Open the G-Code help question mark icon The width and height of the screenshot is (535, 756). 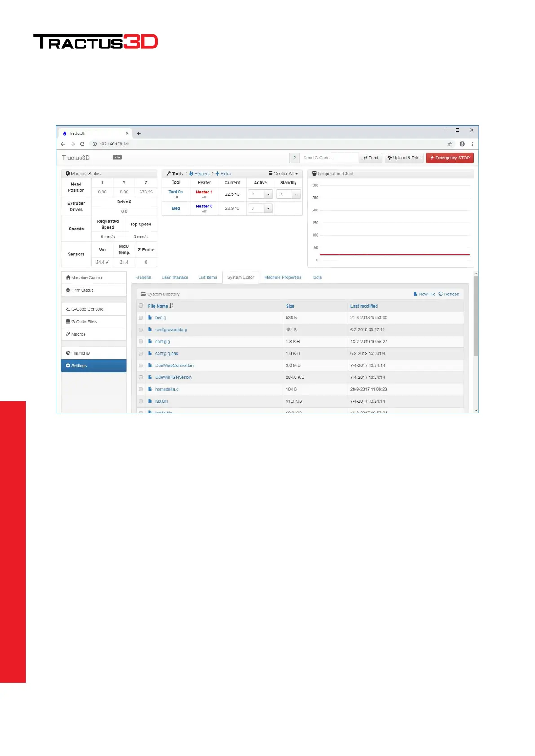click(294, 158)
